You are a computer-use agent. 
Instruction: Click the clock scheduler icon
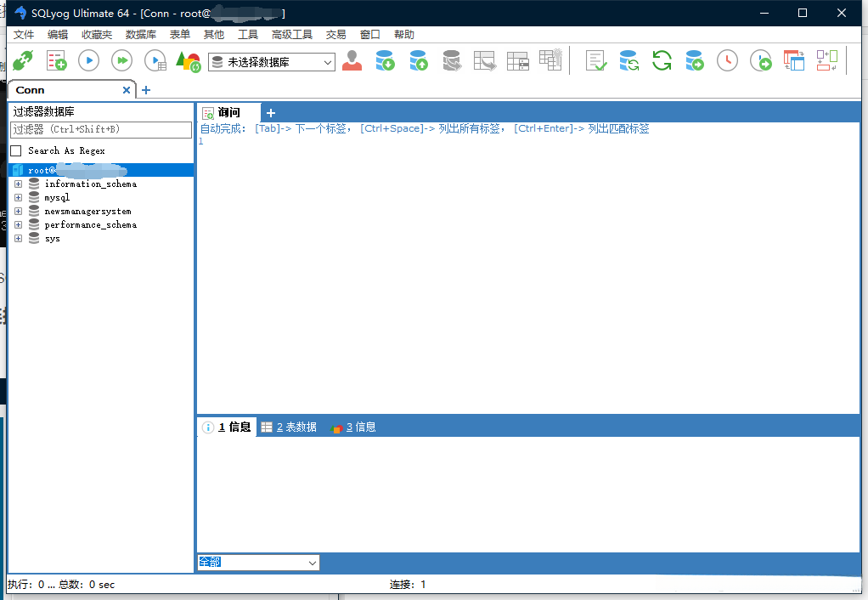(x=727, y=60)
